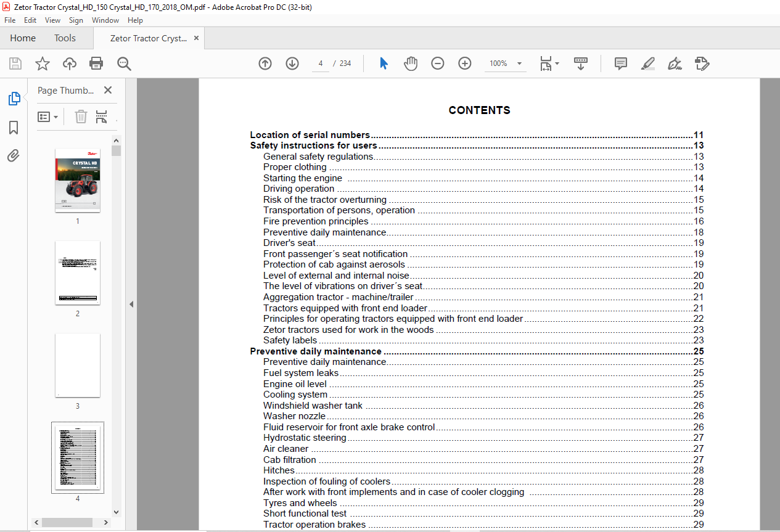Click the stamp and edit tool icon
The width and height of the screenshot is (780, 532).
click(x=702, y=63)
